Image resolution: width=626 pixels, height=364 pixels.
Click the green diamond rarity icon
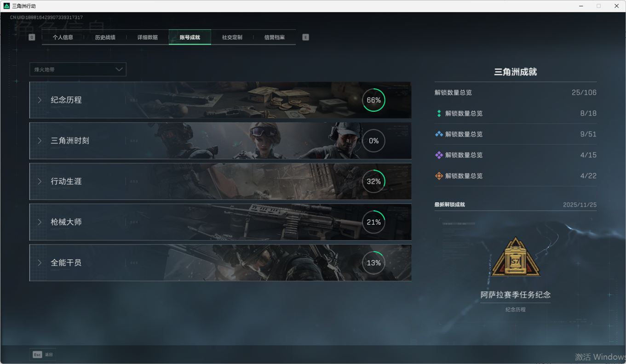[439, 114]
